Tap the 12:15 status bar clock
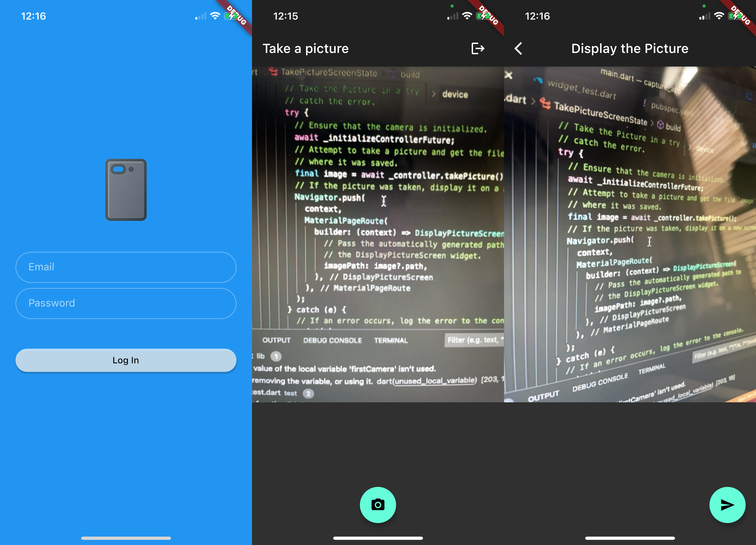Screen dimensions: 756x545 click(x=285, y=16)
